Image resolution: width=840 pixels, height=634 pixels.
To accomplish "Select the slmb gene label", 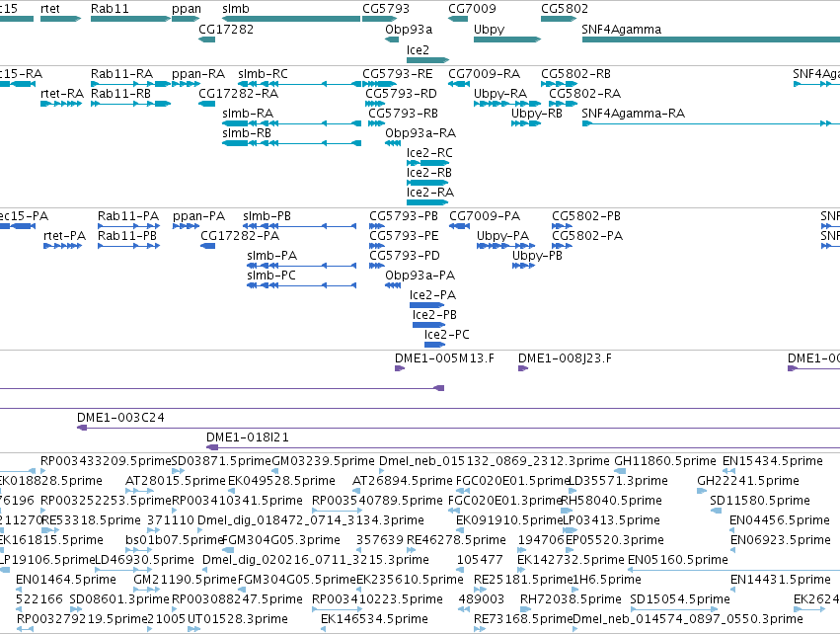I will click(236, 9).
